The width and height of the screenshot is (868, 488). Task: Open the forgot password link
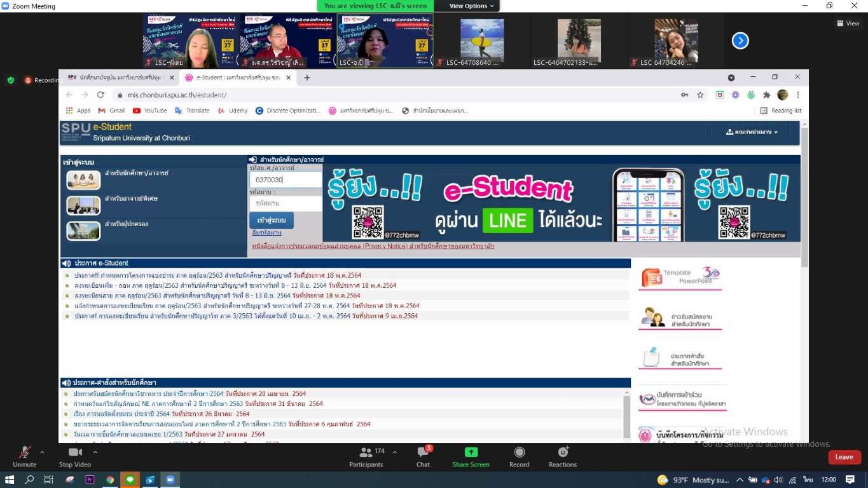click(266, 233)
